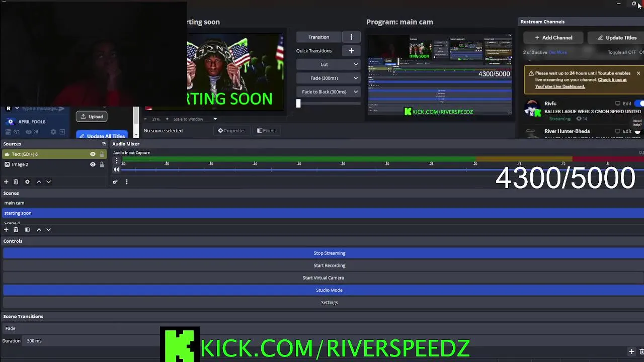
Task: Open Audio Input Capture options menu dots
Action: tap(116, 161)
